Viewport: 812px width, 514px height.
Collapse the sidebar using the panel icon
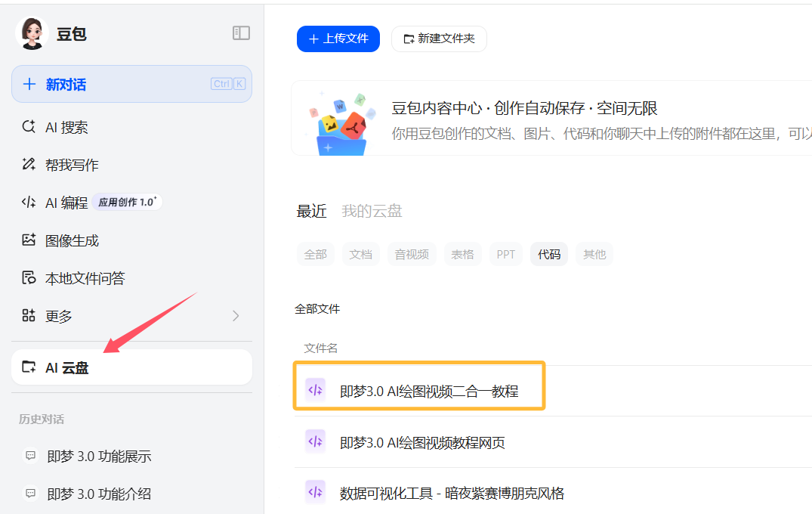tap(241, 33)
